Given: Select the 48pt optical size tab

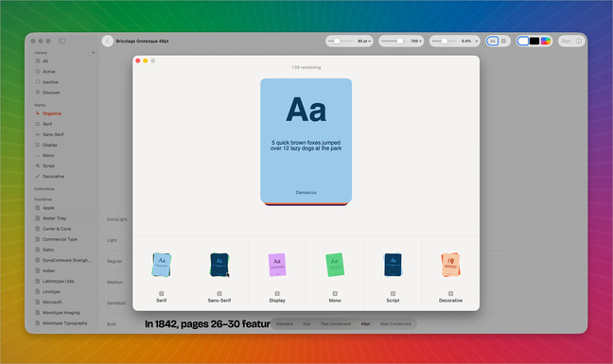Looking at the screenshot, I should pos(365,323).
